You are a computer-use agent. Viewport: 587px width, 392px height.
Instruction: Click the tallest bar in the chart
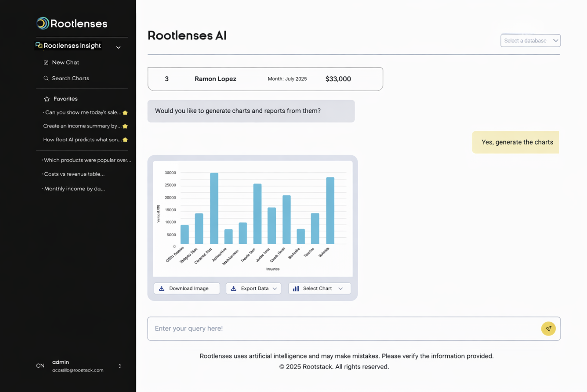[214, 208]
